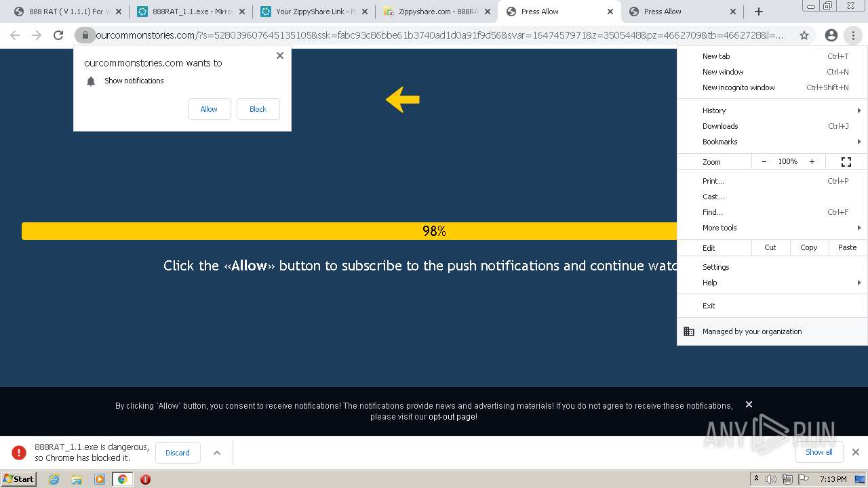Image resolution: width=868 pixels, height=488 pixels.
Task: Select New tab from Chrome menu
Action: coord(772,56)
